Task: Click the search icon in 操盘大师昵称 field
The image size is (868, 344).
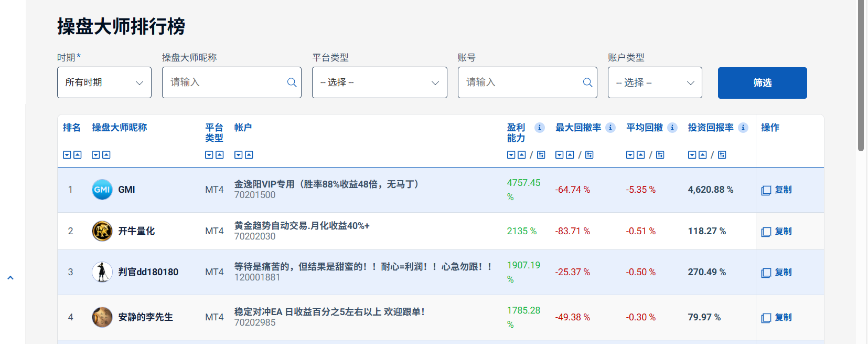Action: 292,82
